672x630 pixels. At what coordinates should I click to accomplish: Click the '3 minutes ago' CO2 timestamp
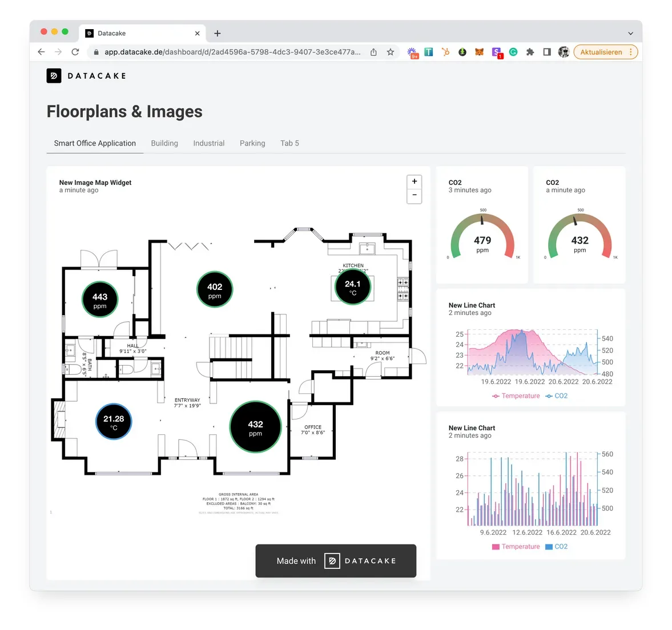(470, 190)
